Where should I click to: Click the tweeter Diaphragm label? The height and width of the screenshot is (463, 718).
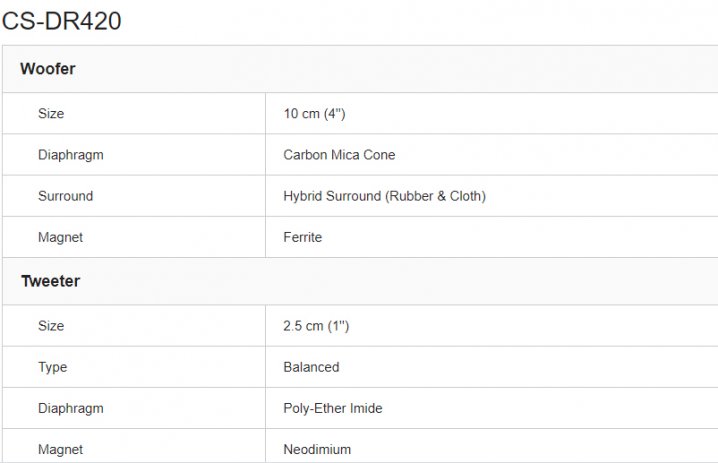tap(70, 408)
